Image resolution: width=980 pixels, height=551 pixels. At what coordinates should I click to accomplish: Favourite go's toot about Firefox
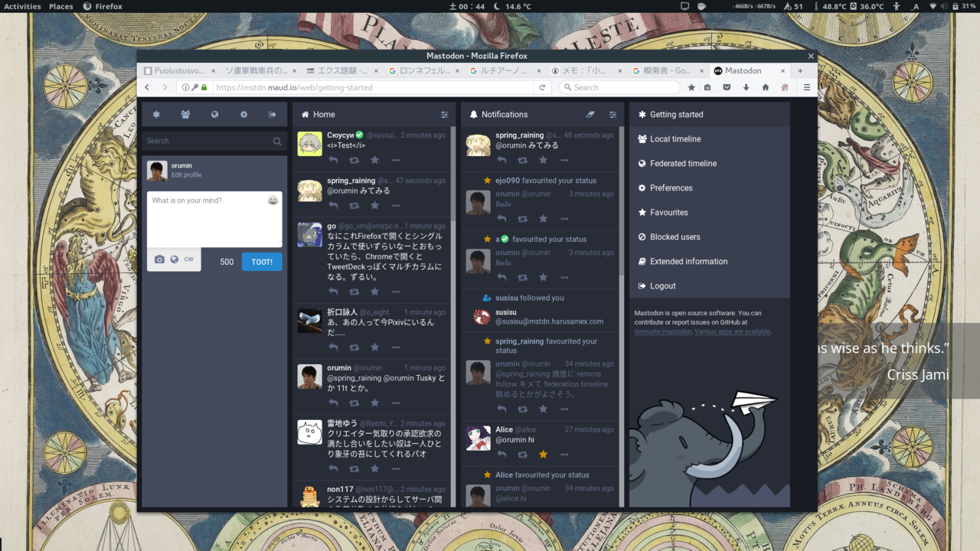tap(374, 292)
